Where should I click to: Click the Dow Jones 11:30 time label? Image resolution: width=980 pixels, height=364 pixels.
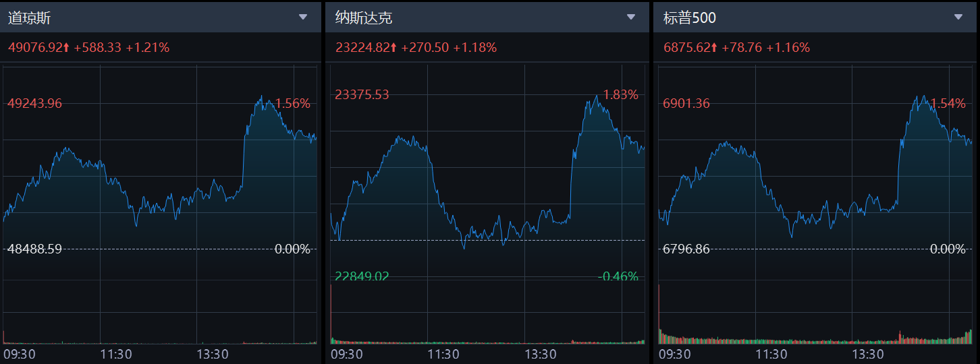click(x=116, y=354)
